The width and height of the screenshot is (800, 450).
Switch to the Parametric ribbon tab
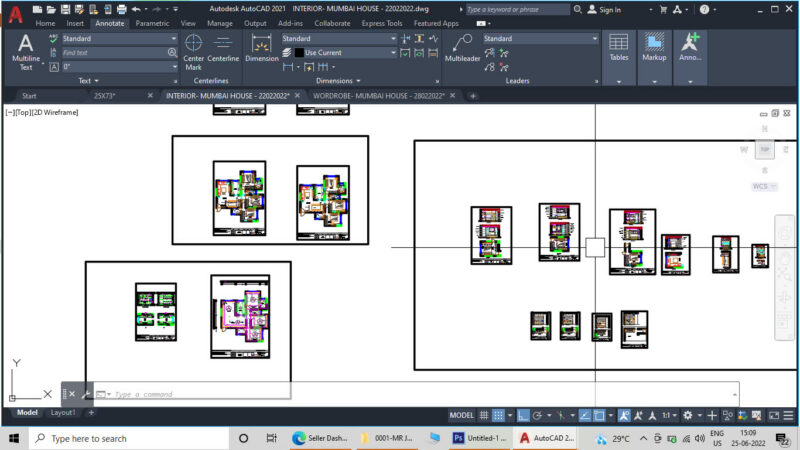(x=152, y=23)
